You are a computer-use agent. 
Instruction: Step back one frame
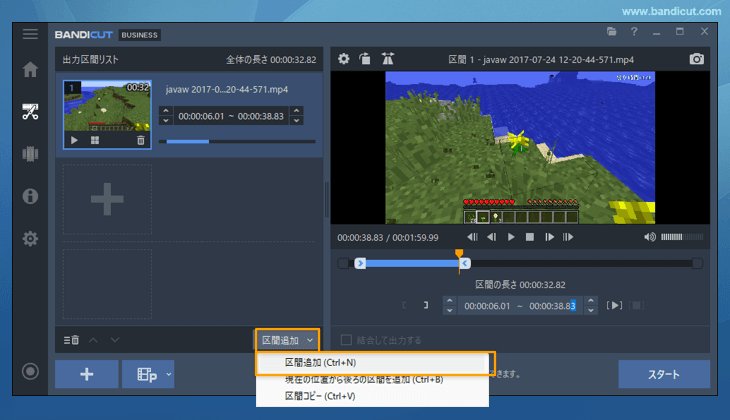492,237
